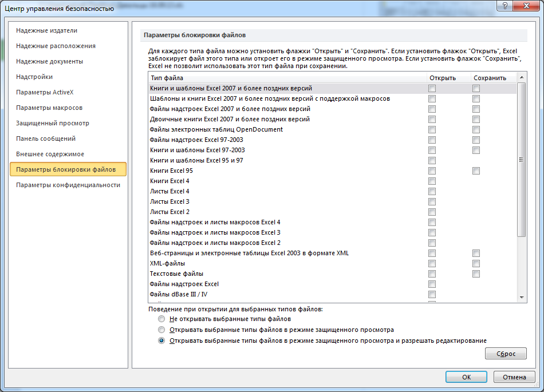
Task: Check Сохранить for Файлы надстроек Excel 97-2003
Action: pos(476,140)
